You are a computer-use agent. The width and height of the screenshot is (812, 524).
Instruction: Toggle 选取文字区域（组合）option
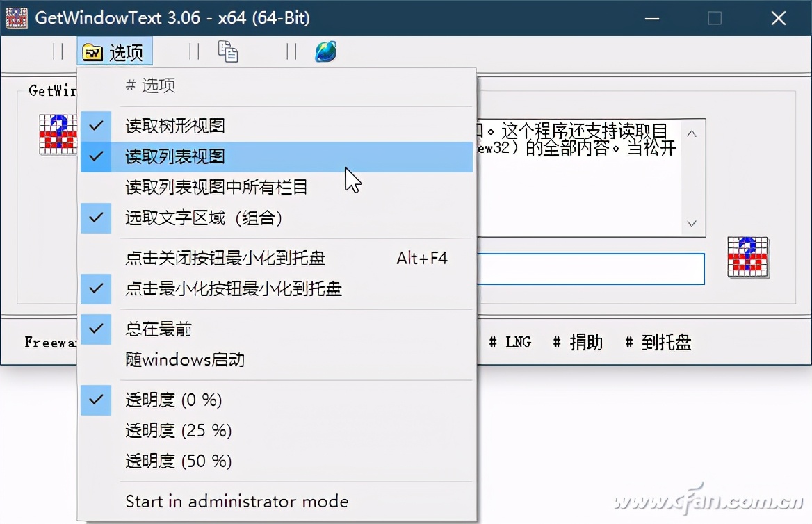277,218
